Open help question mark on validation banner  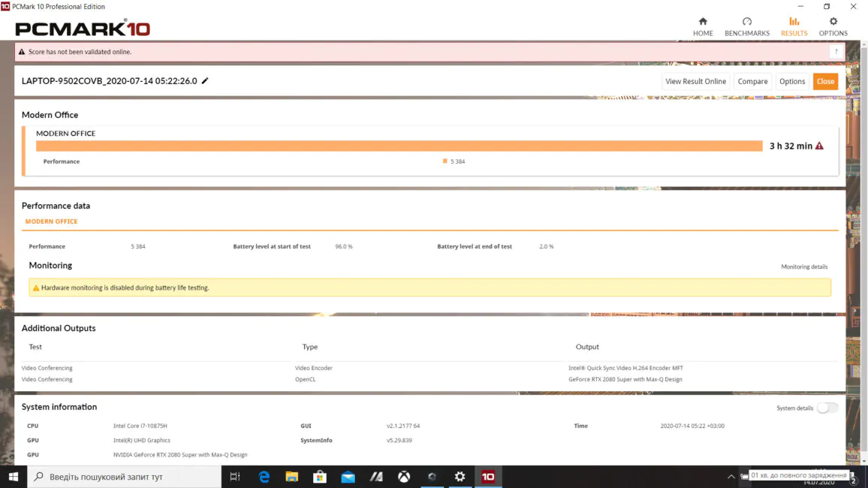[x=836, y=52]
